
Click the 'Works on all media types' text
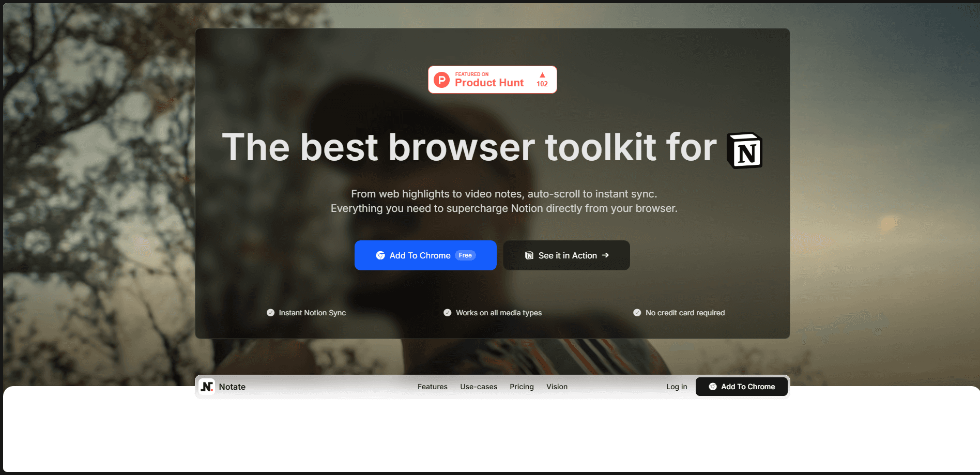point(499,313)
